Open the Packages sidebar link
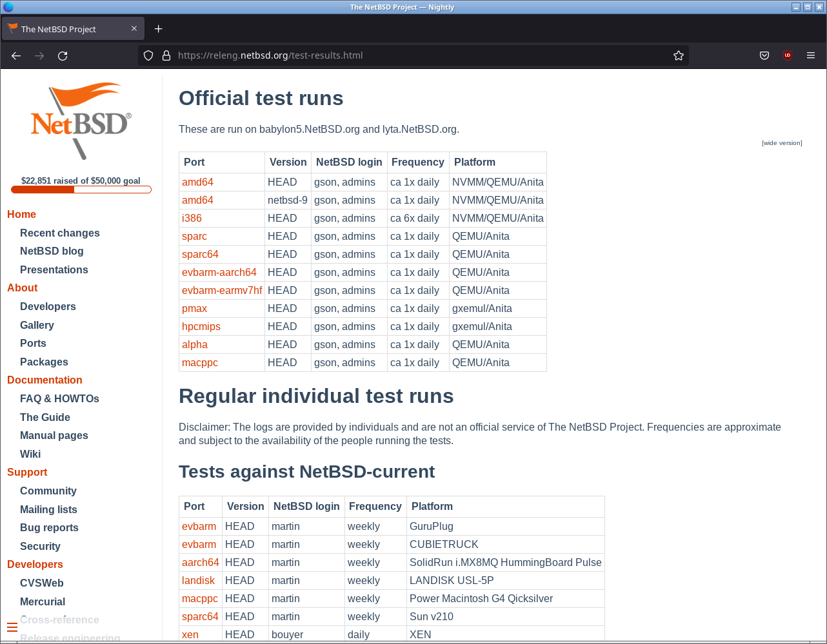 44,362
